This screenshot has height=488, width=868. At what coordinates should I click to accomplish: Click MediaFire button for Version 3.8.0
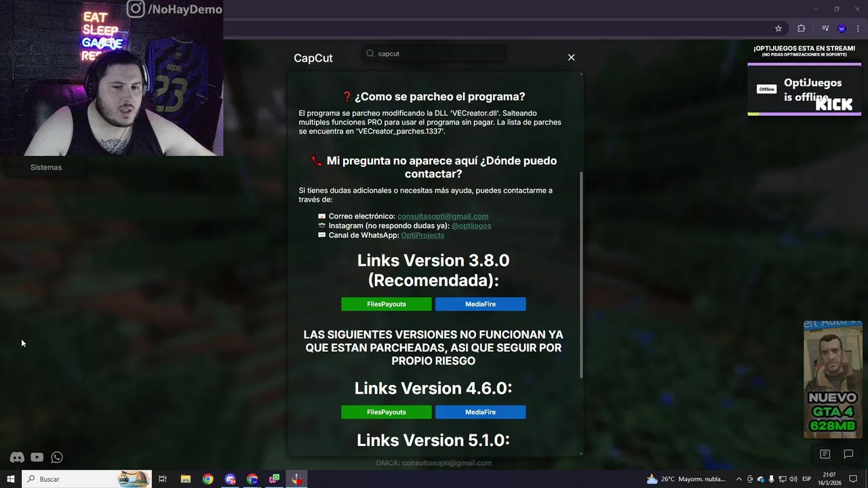(x=480, y=304)
